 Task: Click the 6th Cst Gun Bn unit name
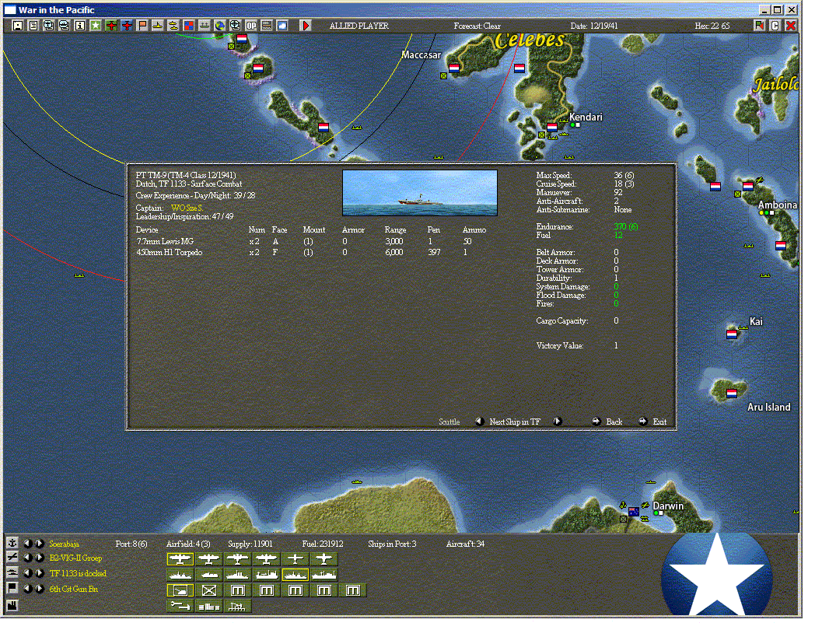click(74, 589)
